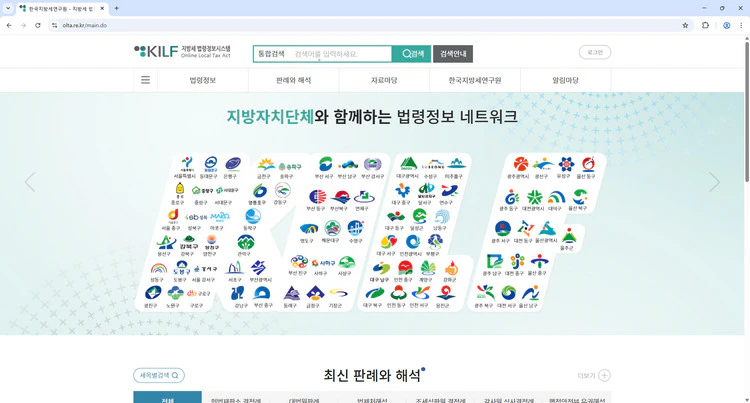Open the 판례와 해석 menu
This screenshot has height=403, width=750.
click(294, 80)
